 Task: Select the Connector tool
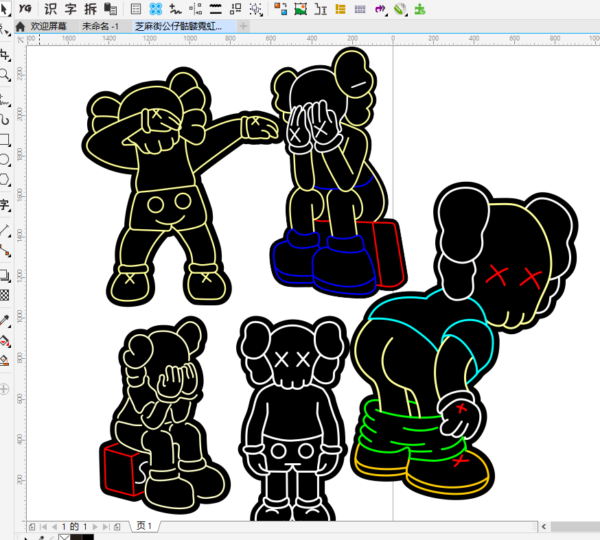click(x=5, y=250)
